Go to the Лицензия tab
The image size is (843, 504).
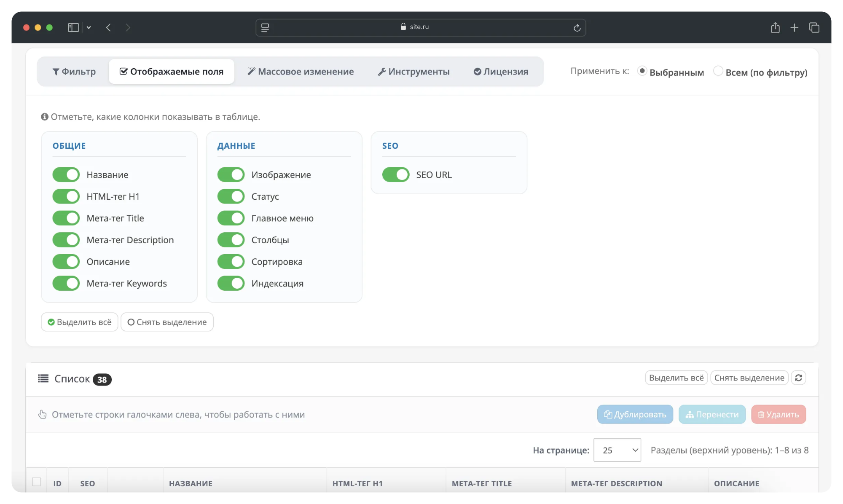coord(501,72)
